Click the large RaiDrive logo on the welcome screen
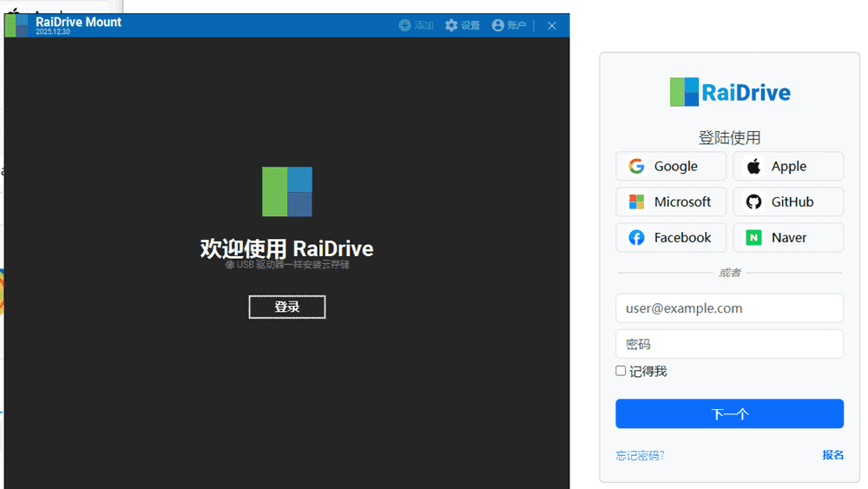The width and height of the screenshot is (868, 489). (287, 191)
